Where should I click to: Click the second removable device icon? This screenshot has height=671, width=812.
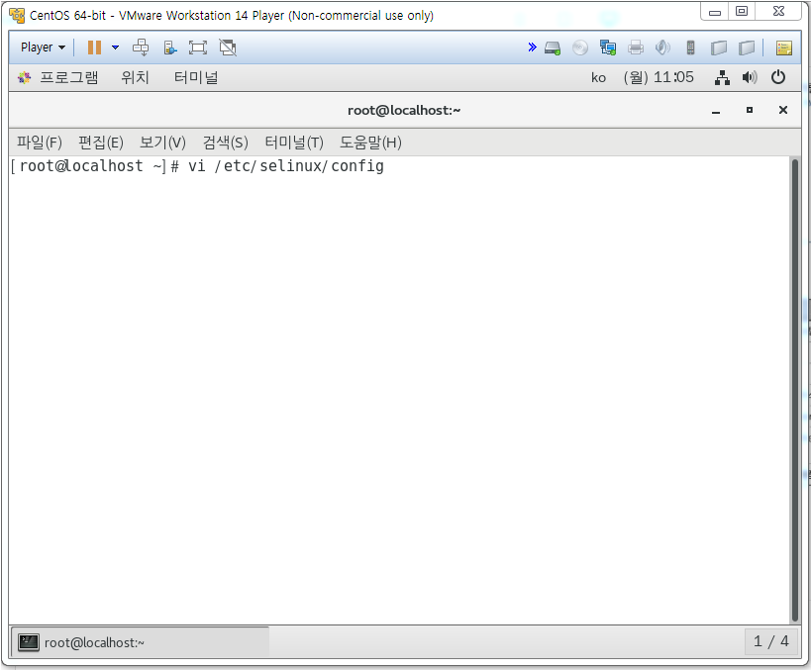747,48
